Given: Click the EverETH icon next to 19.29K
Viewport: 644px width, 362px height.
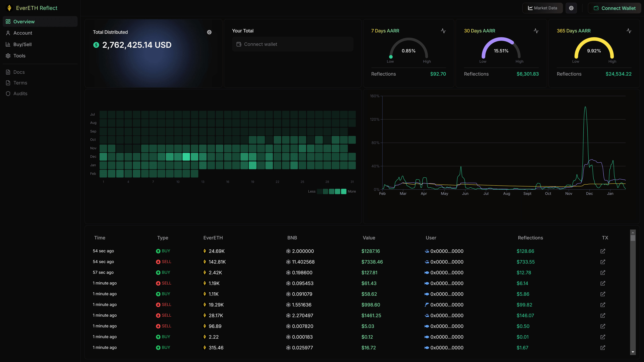Looking at the screenshot, I should (x=205, y=305).
